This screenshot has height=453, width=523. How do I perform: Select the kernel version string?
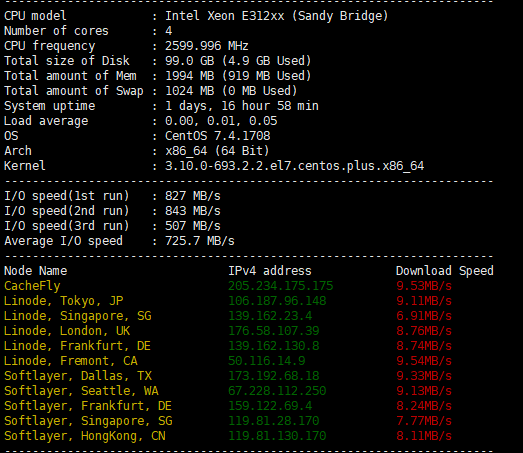pyautogui.click(x=295, y=166)
